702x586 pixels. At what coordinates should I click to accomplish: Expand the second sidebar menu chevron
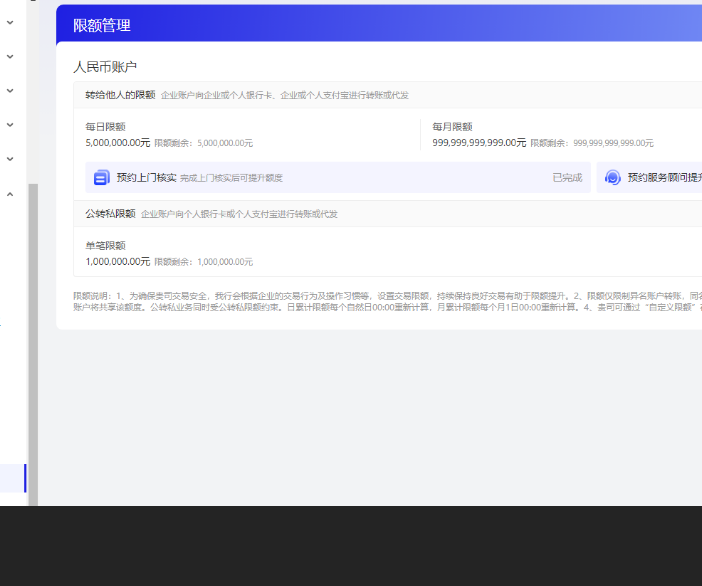(x=10, y=56)
